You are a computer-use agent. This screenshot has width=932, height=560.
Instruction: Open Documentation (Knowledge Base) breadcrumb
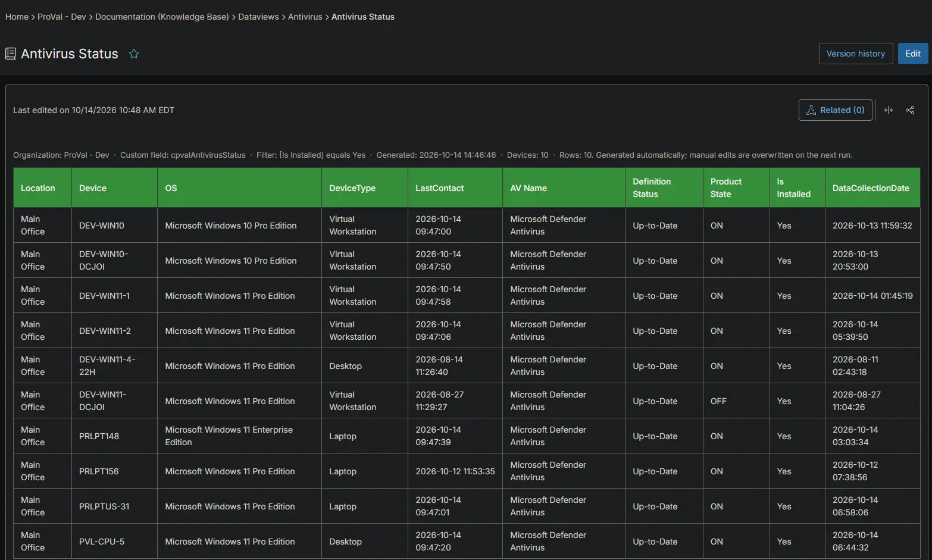pos(162,17)
